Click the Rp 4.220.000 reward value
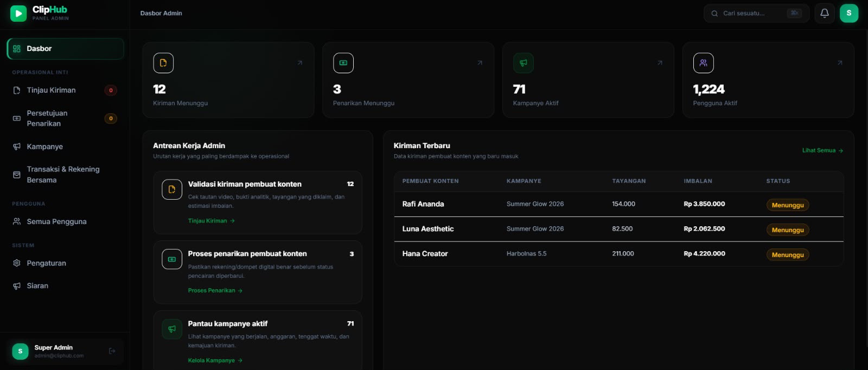The width and height of the screenshot is (868, 370). click(704, 254)
